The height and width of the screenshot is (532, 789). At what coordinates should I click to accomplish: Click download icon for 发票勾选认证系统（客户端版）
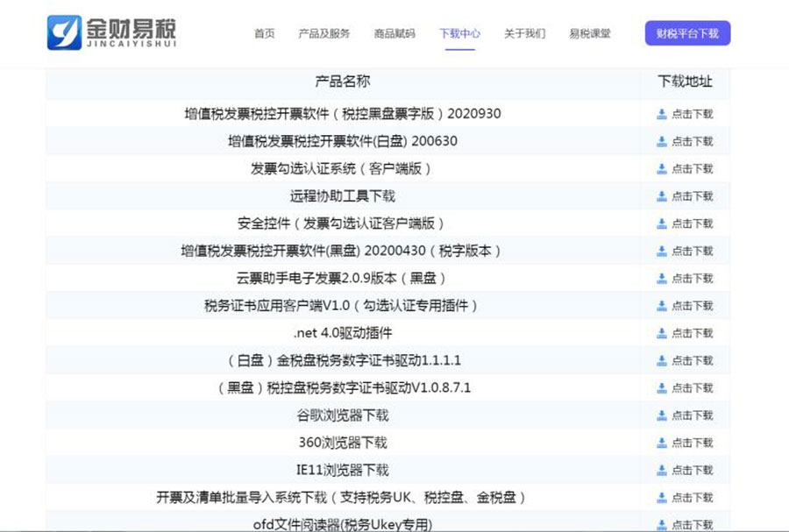(x=662, y=169)
